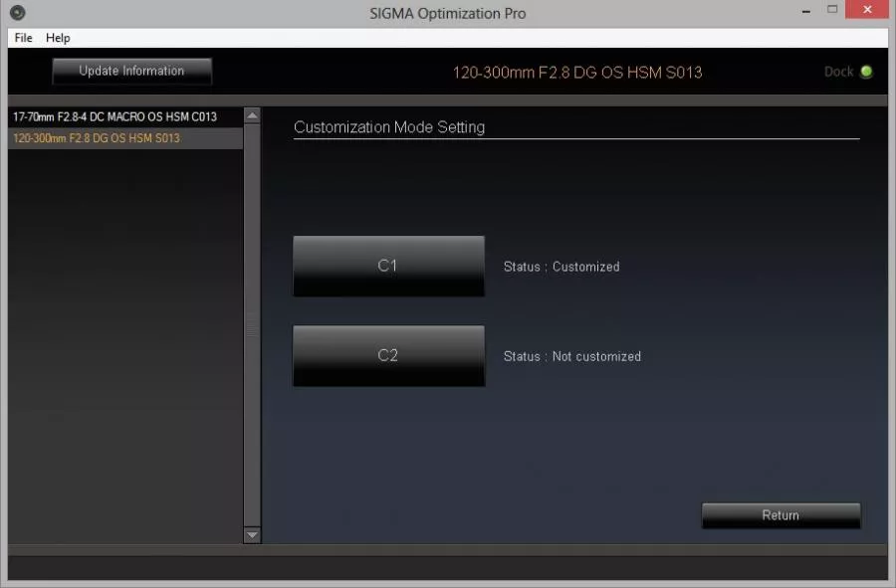Close the SIGMA Optimization Pro window
Image resolution: width=896 pixels, height=588 pixels.
pos(870,11)
